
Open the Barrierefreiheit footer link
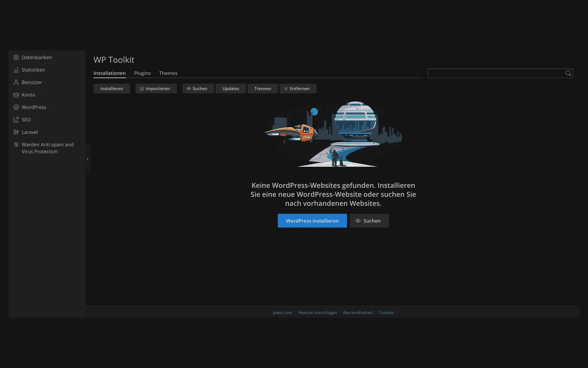[x=358, y=312]
